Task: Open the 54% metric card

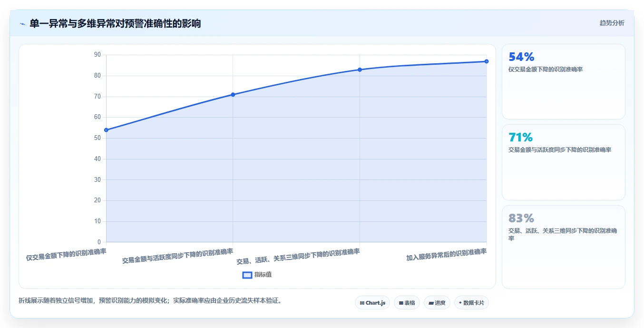Action: pos(564,81)
